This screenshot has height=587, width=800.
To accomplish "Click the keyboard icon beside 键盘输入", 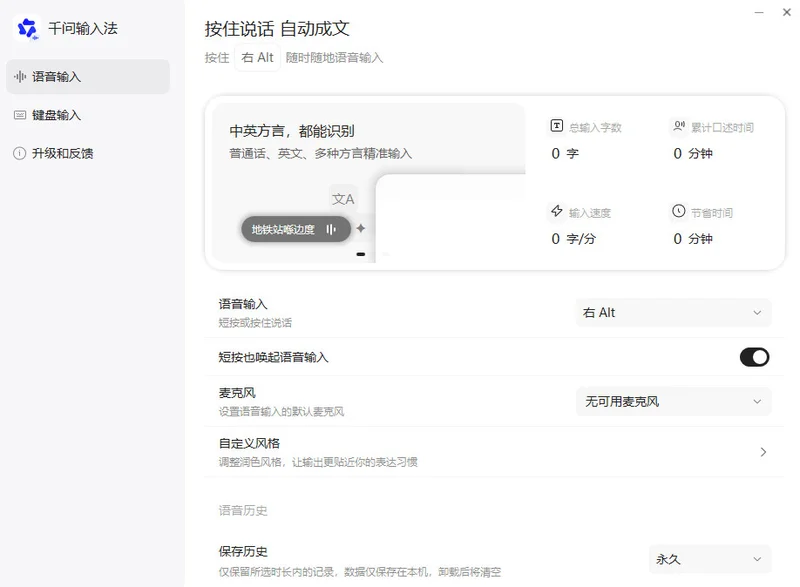I will point(20,115).
